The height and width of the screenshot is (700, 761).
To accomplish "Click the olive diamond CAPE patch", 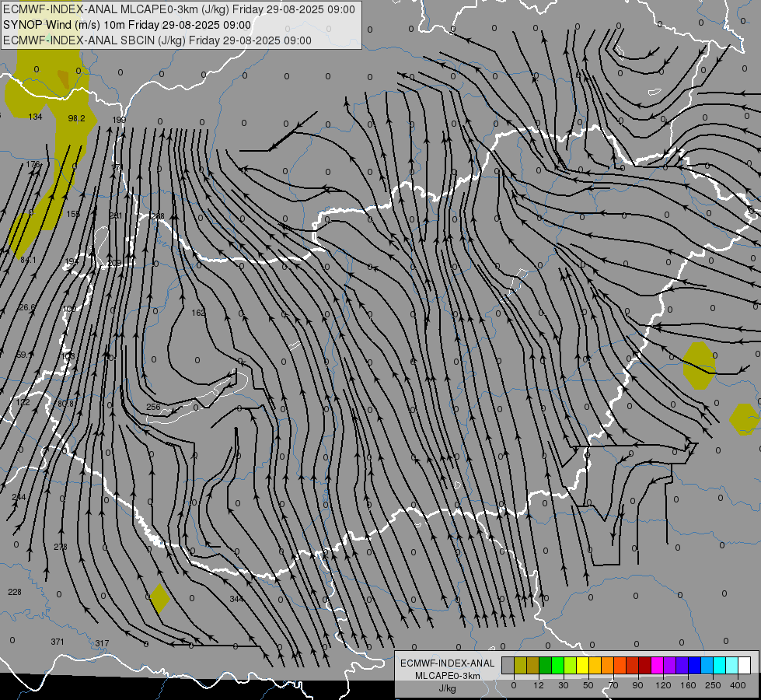I will click(x=159, y=599).
